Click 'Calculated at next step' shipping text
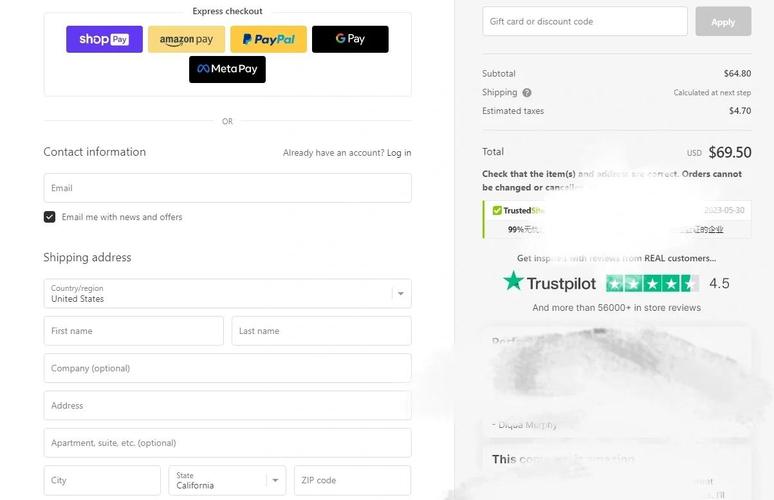Screen dimensions: 774x500 [x=712, y=93]
